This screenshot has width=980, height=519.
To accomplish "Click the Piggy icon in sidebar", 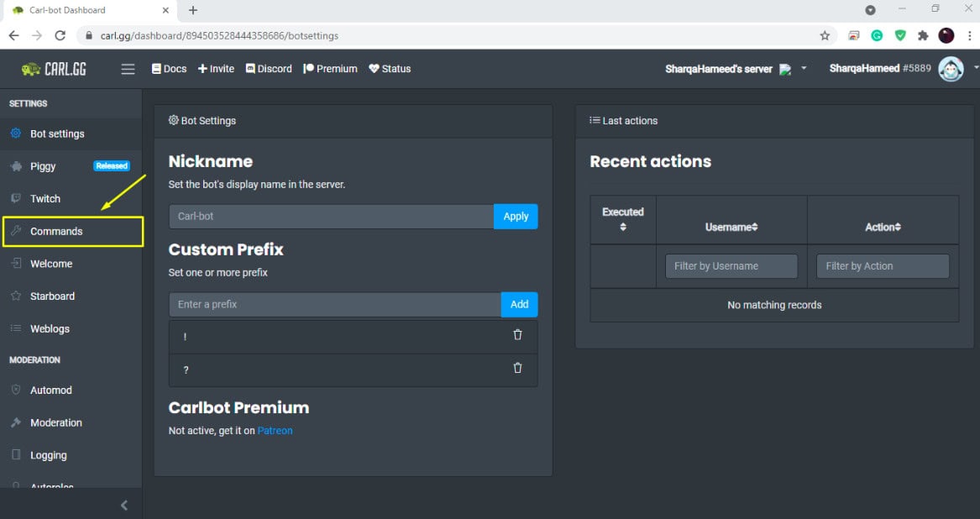I will click(16, 165).
